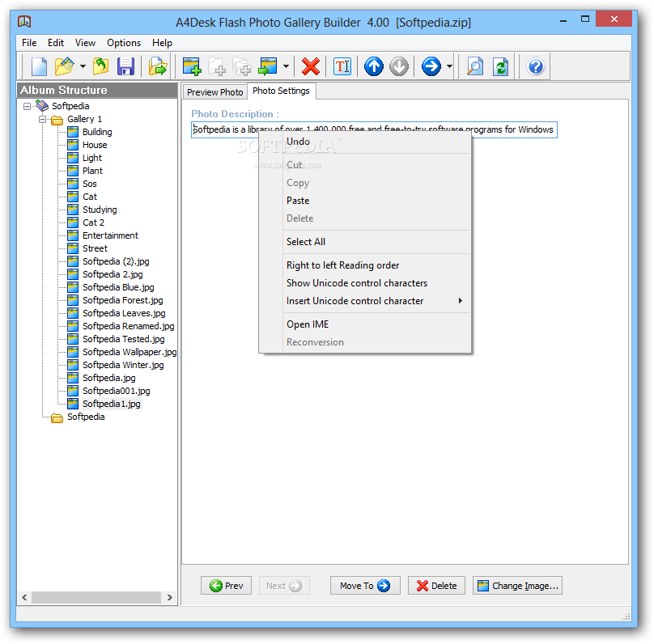Open the dropdown arrow beside Move To icon
This screenshot has width=654, height=644.
coord(449,66)
